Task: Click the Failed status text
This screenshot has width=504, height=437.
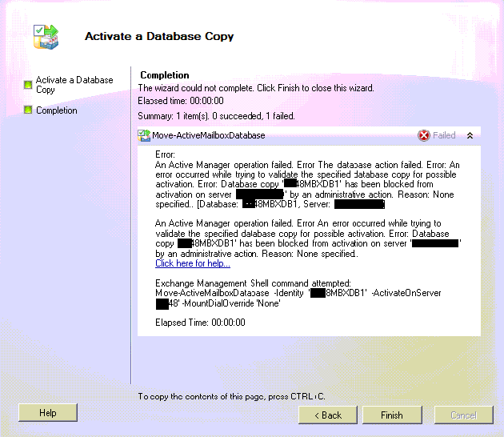Action: pos(444,135)
